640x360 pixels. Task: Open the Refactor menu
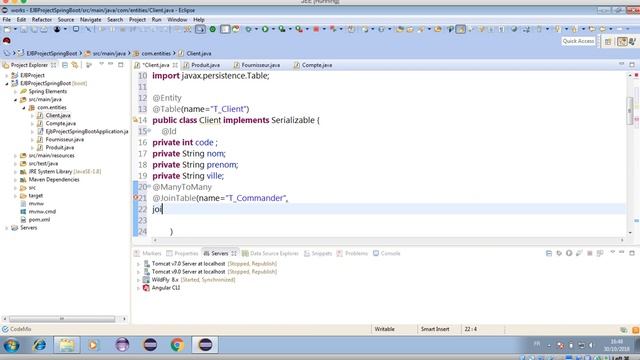[42, 20]
